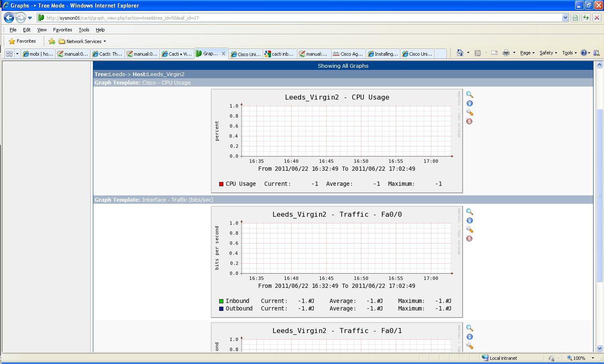Go back using the browser Back arrow
Screen dimensions: 604x364
pos(9,18)
